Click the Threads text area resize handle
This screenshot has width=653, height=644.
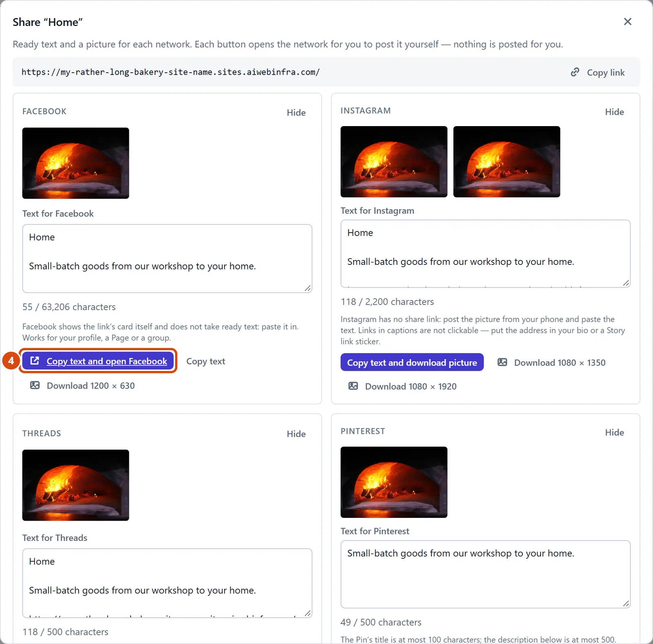pos(308,613)
